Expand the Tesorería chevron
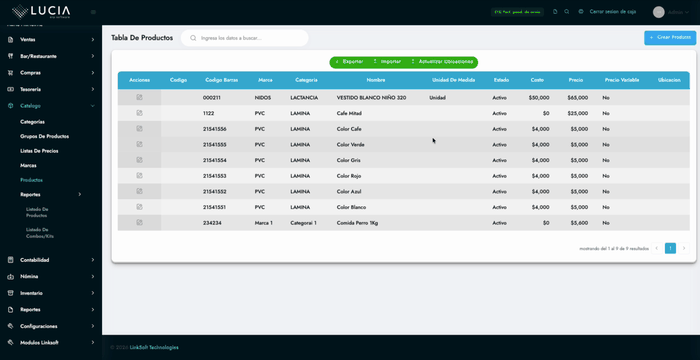Screen dimensions: 700x360 [x=93, y=89]
